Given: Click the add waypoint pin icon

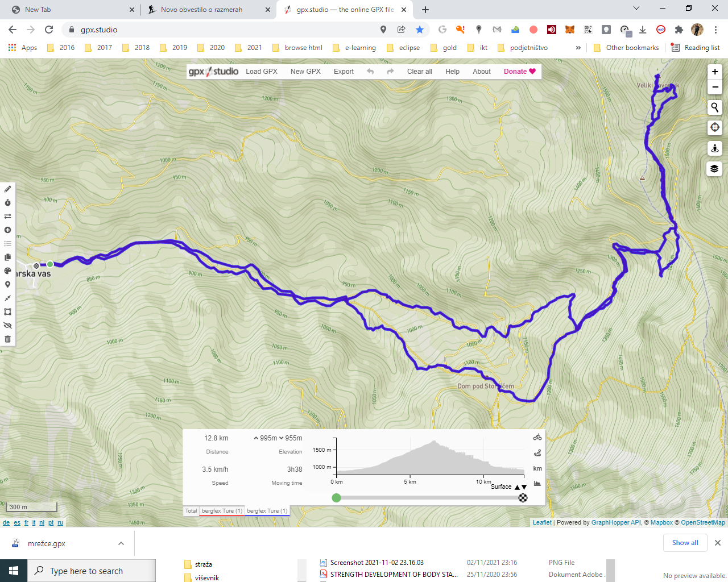Looking at the screenshot, I should tap(7, 285).
